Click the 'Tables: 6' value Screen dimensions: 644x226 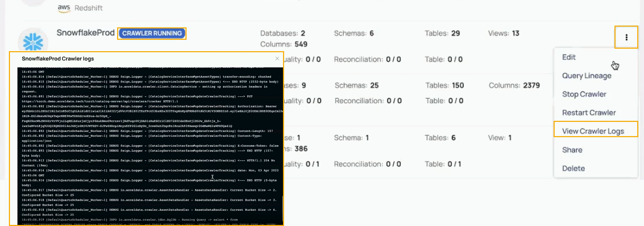point(440,138)
